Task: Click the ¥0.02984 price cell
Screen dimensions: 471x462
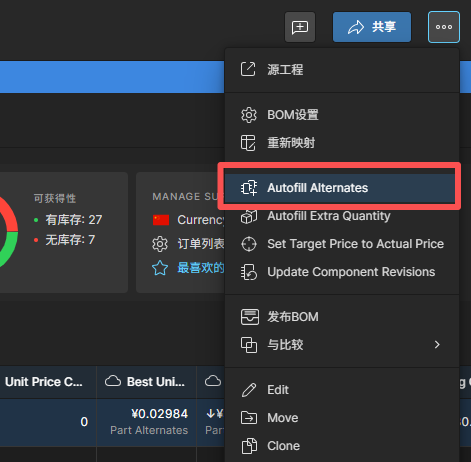Action: [x=160, y=414]
